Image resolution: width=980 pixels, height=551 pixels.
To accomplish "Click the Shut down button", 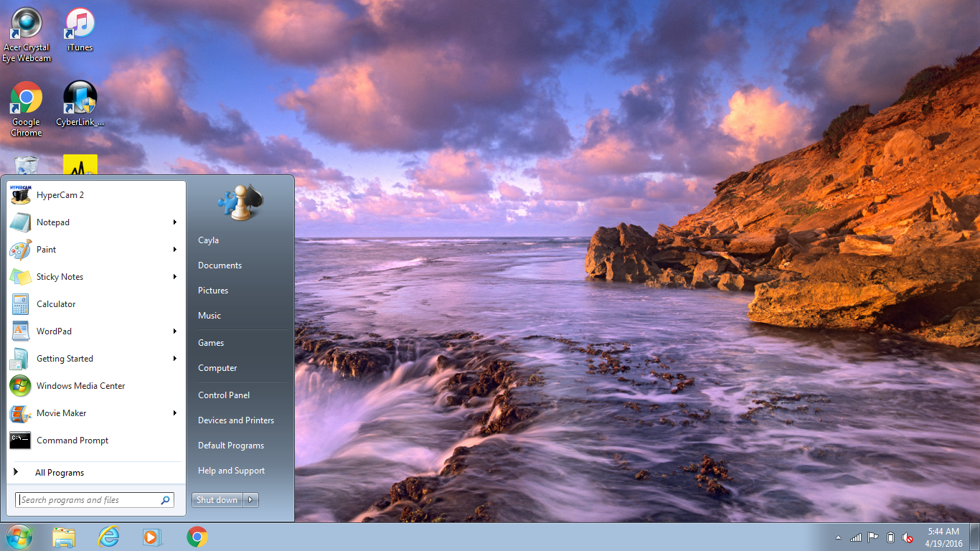I will point(217,500).
